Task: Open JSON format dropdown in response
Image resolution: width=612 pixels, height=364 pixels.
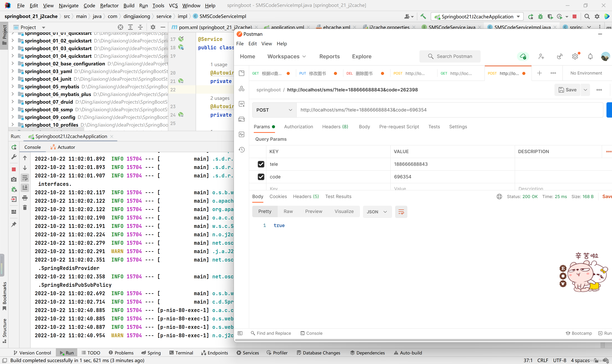Action: (x=377, y=212)
